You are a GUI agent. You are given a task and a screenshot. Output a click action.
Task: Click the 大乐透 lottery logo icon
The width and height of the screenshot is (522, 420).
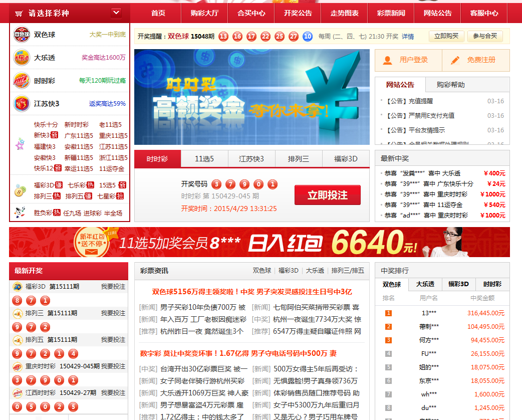point(22,58)
